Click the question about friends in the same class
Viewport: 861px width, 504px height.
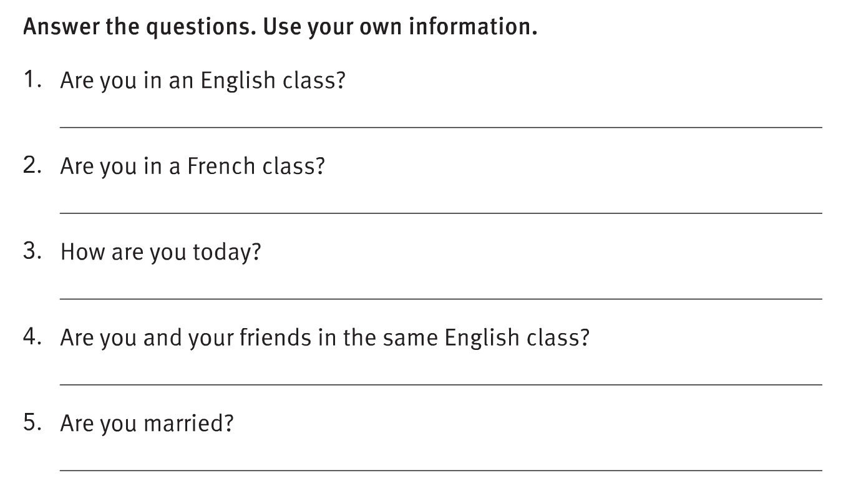coord(324,337)
